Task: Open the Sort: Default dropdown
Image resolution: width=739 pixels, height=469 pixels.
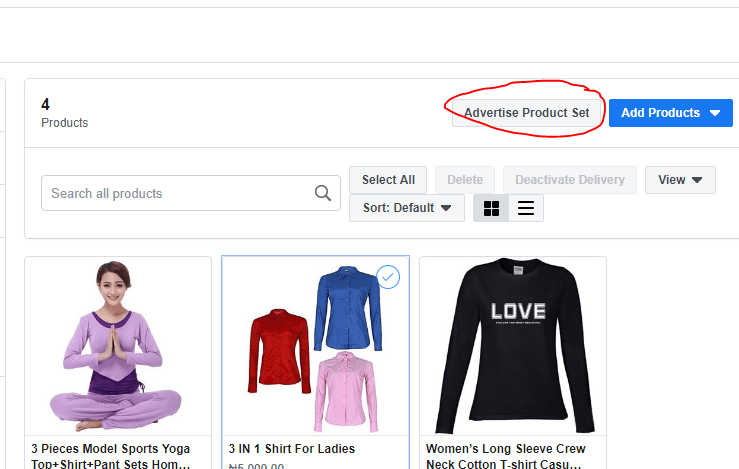Action: [407, 208]
